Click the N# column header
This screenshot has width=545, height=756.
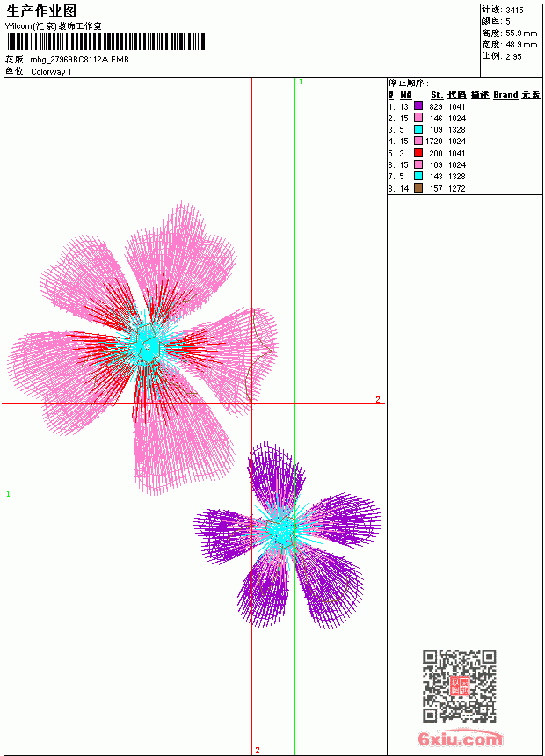pos(406,95)
